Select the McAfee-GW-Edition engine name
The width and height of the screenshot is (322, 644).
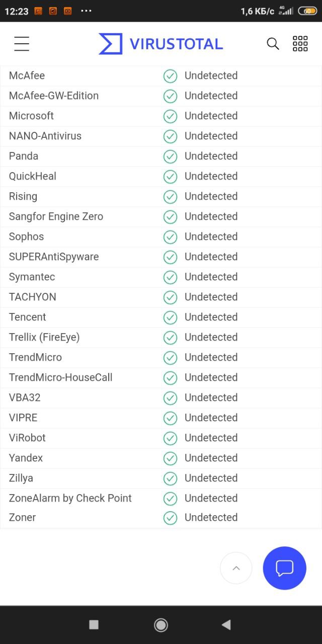click(x=54, y=96)
